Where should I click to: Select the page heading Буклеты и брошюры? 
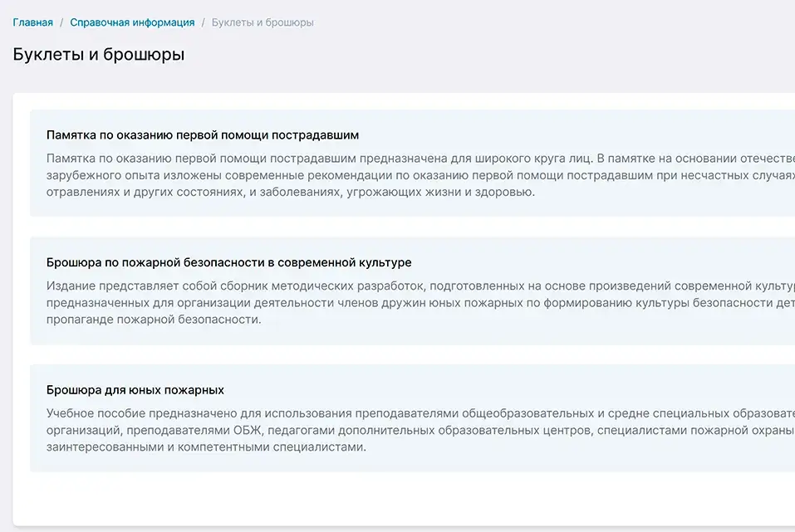point(99,54)
